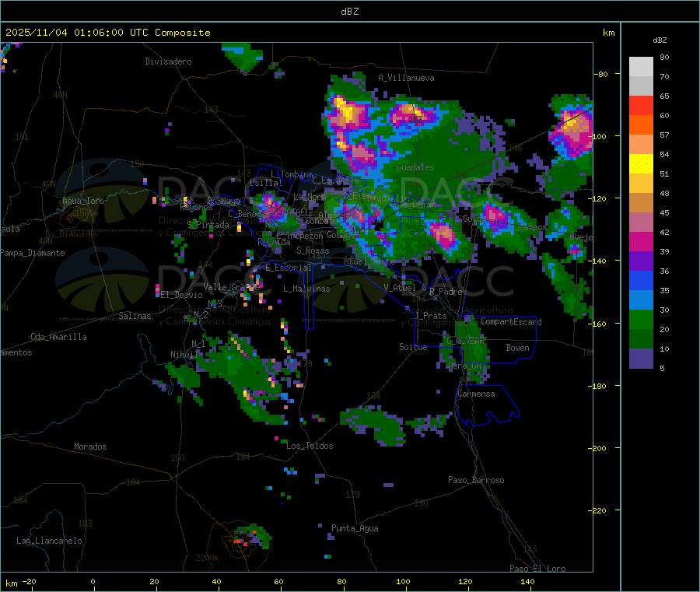Click the timestamp 2025/11/04 01:06:00 UTC Composite
700x592 pixels.
tap(107, 33)
